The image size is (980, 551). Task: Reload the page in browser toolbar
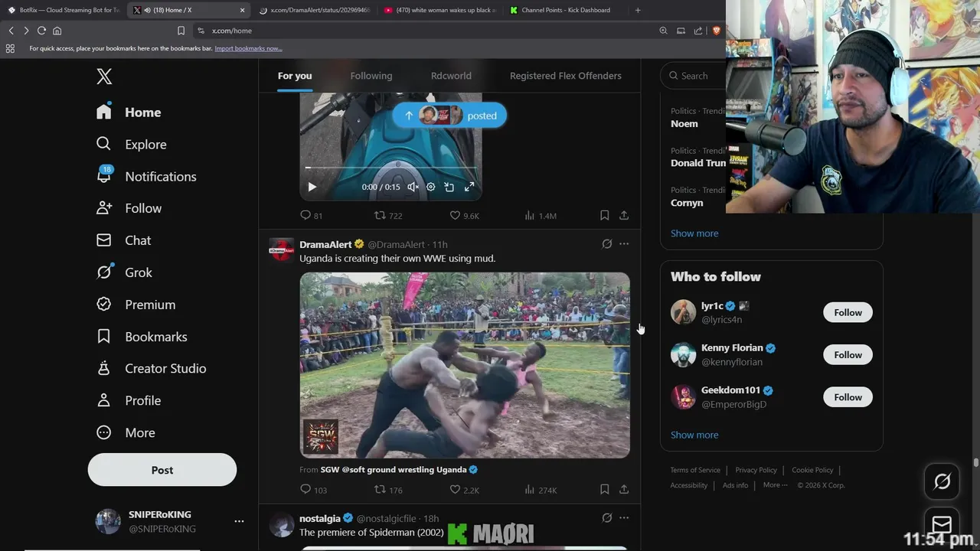[x=41, y=31]
